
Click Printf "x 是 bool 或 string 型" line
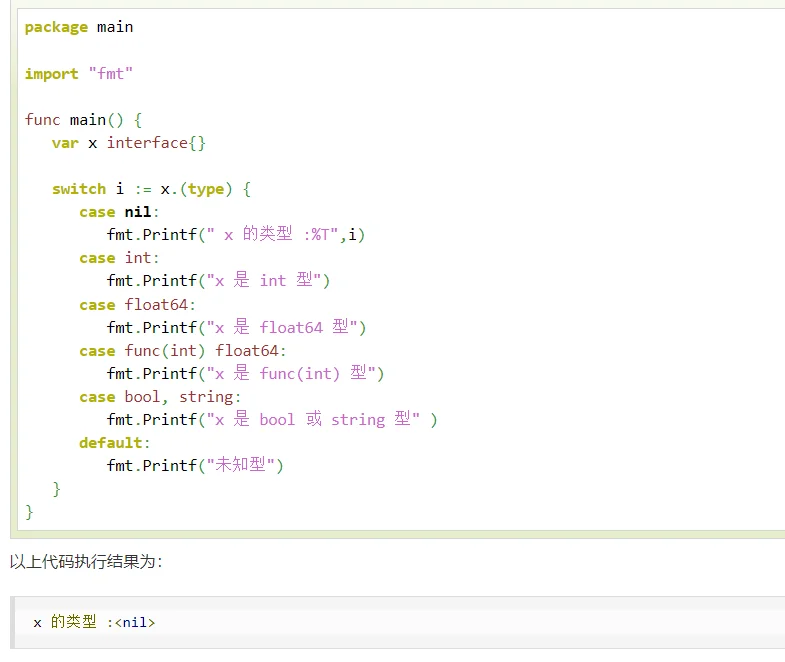tap(272, 419)
